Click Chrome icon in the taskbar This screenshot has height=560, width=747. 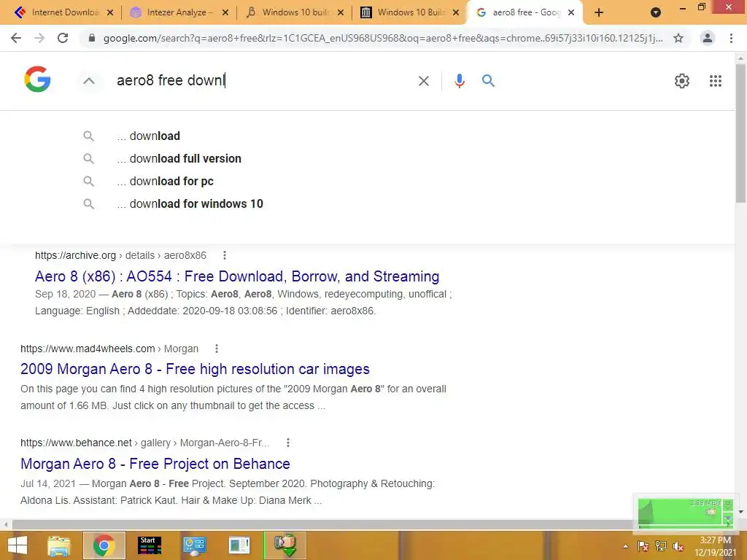click(x=104, y=545)
